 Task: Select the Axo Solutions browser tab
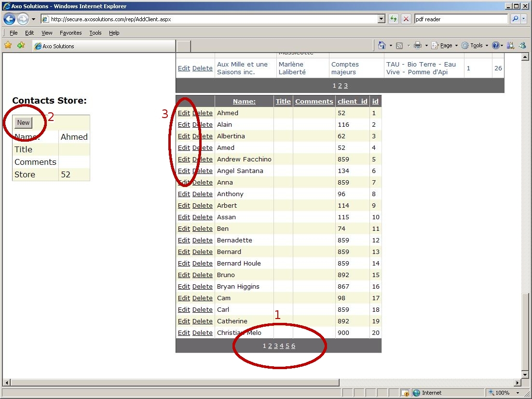tap(104, 46)
